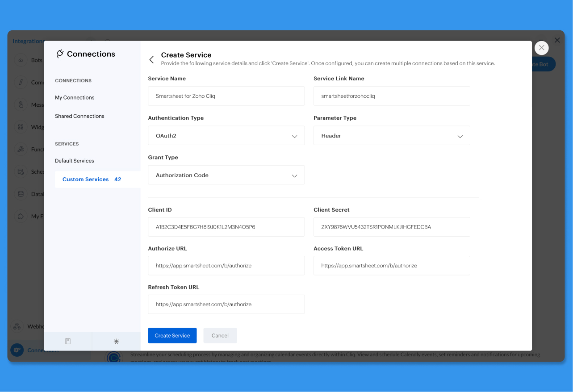The width and height of the screenshot is (573, 392).
Task: Click the back arrow beside Create Service
Action: 151,59
